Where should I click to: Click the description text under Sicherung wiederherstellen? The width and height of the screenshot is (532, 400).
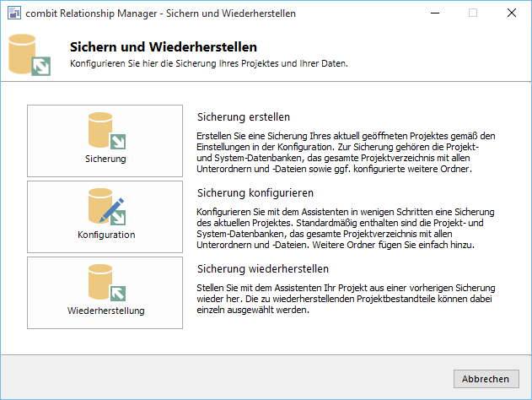pos(347,299)
